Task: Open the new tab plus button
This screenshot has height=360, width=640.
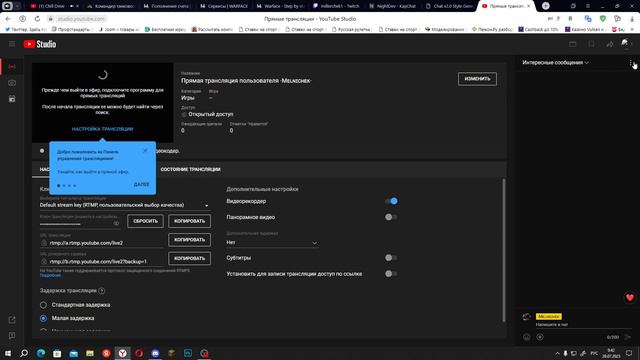Action: tap(546, 6)
